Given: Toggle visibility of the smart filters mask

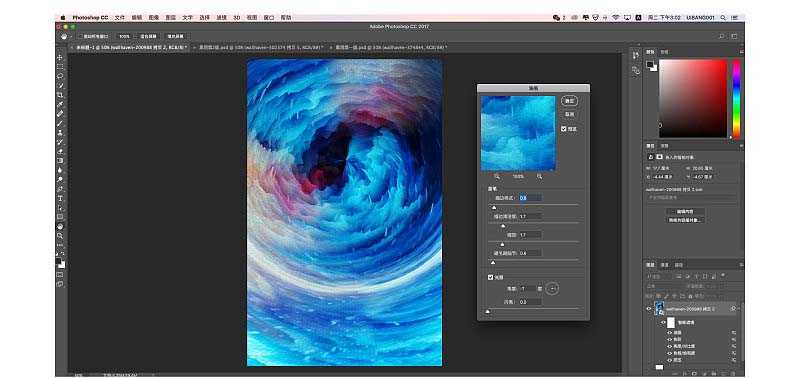Looking at the screenshot, I should coord(663,322).
